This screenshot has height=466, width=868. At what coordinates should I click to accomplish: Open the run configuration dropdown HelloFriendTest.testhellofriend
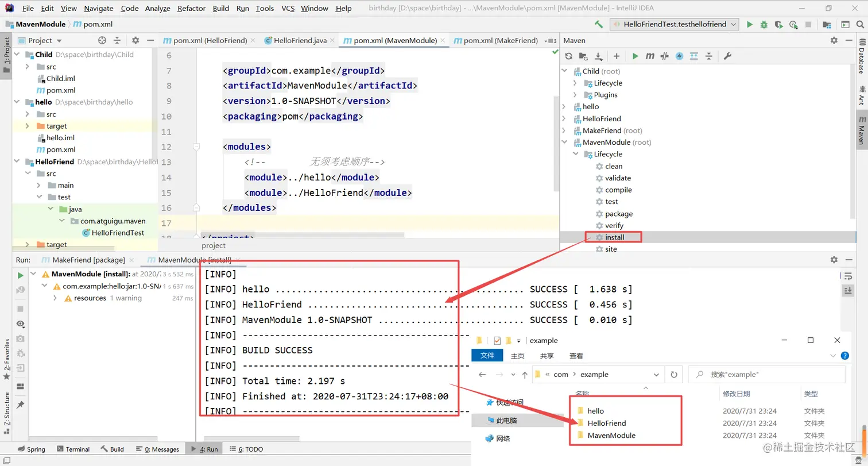click(675, 24)
